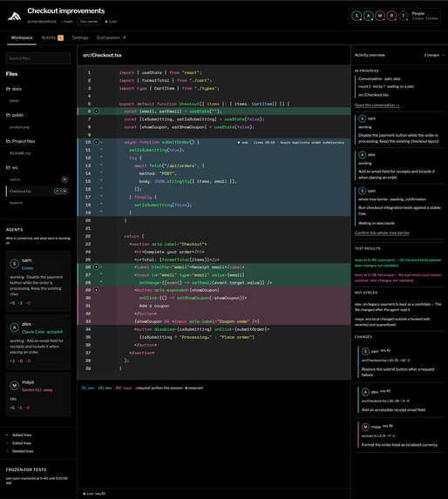This screenshot has width=448, height=499.
Task: Click the [S] sam legend entry below editor
Action: (88, 388)
